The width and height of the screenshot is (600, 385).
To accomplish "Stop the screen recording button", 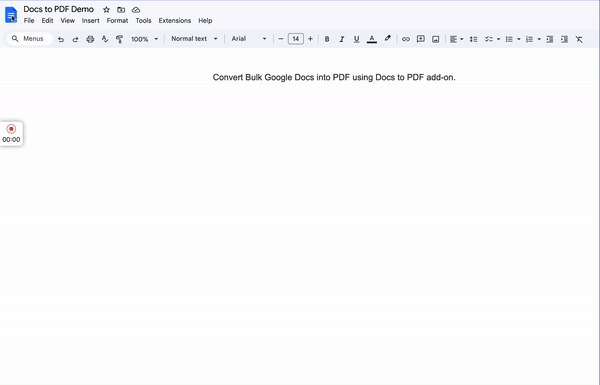I will coord(11,129).
